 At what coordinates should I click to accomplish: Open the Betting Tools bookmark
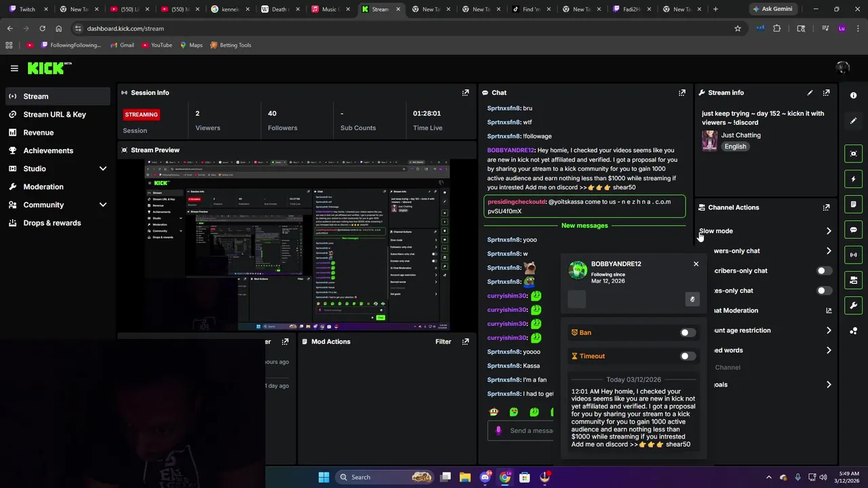(x=231, y=45)
